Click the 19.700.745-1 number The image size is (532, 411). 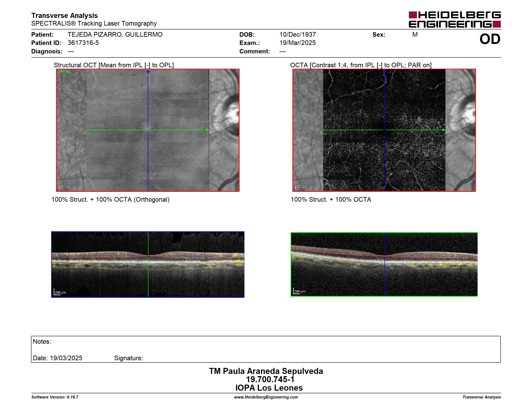tap(270, 379)
